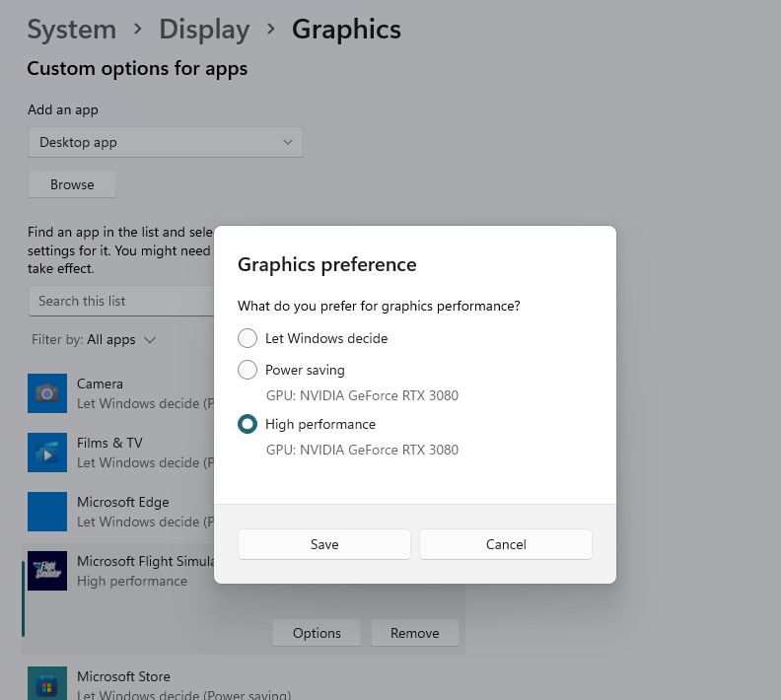
Task: Click the Browse button
Action: 72,184
